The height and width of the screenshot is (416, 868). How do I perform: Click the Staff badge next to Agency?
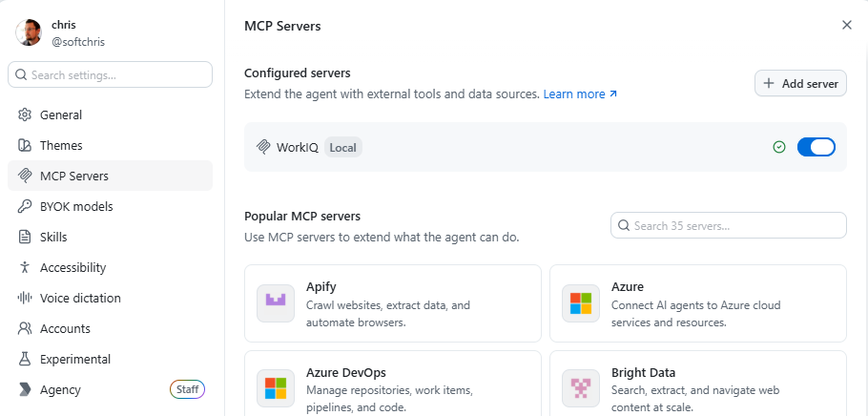coord(187,389)
